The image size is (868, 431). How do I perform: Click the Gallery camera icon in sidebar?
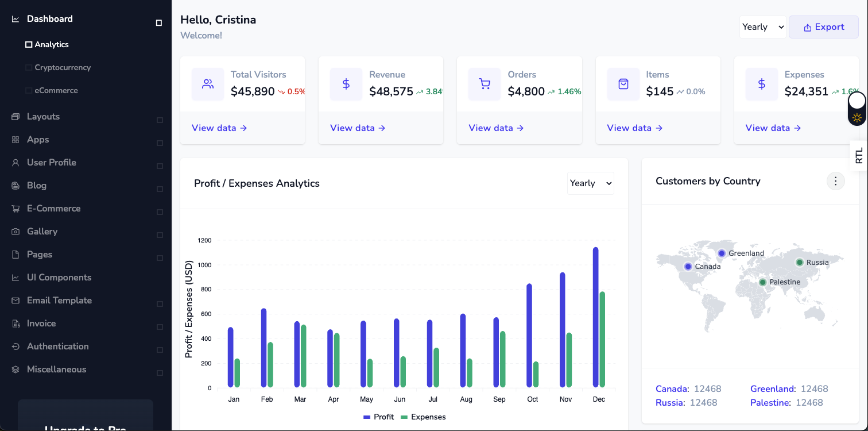15,232
